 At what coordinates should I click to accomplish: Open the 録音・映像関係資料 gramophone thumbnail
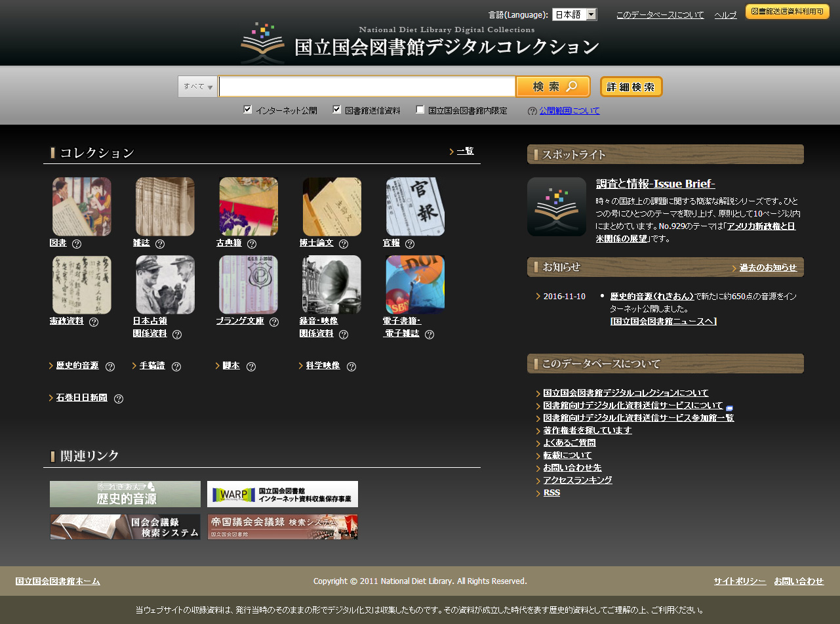(x=332, y=284)
